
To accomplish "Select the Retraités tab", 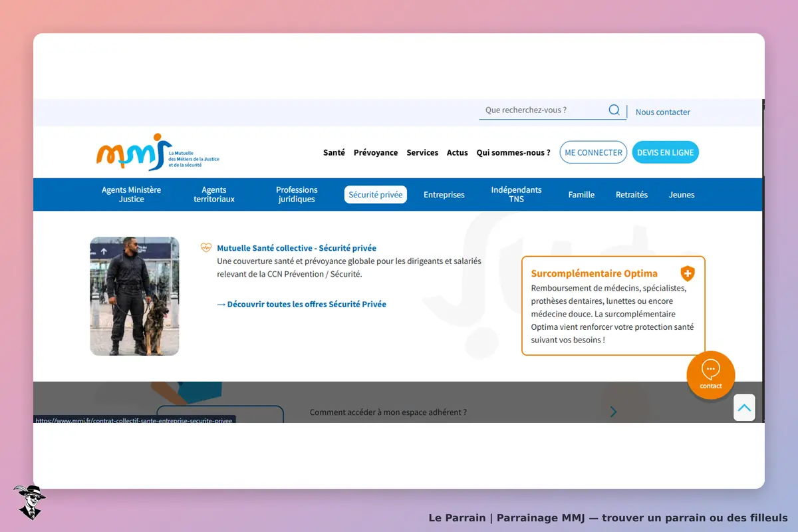I will point(632,195).
